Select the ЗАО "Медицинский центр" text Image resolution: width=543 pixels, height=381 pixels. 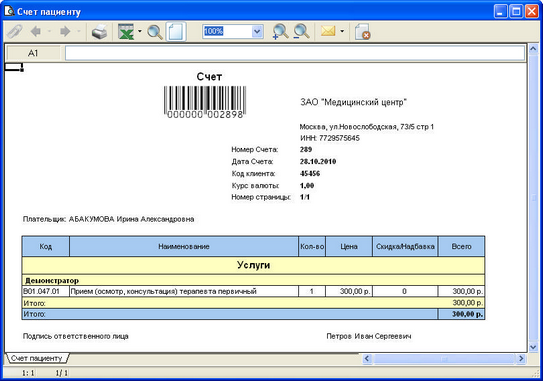[x=353, y=103]
